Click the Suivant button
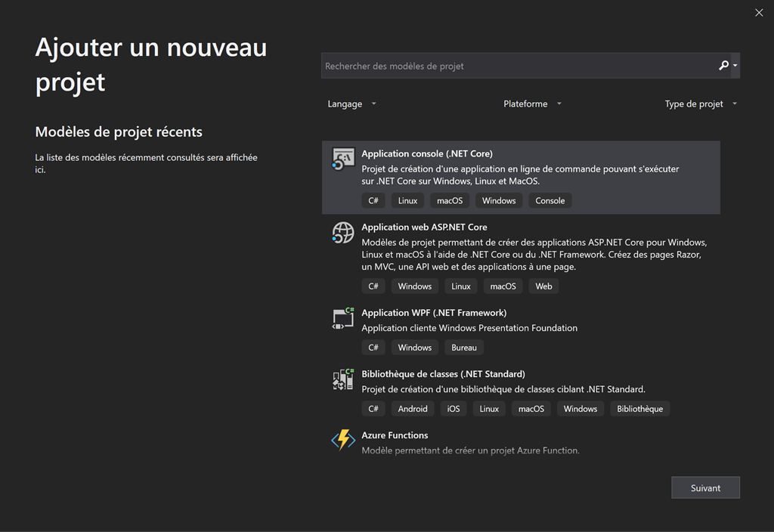The width and height of the screenshot is (774, 532). pyautogui.click(x=705, y=487)
